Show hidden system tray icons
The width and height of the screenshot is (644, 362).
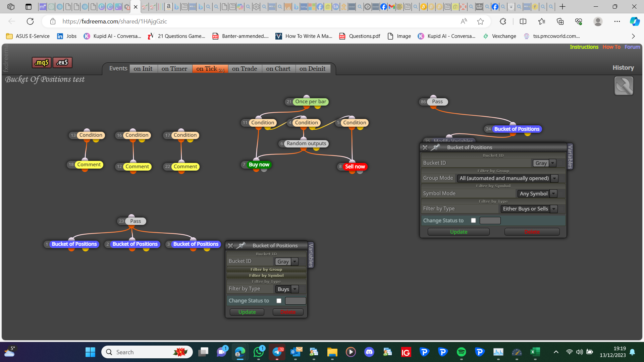point(556,352)
